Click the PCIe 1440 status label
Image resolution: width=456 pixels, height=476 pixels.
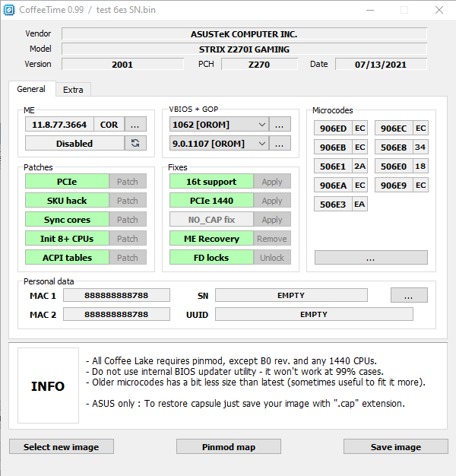(x=211, y=200)
